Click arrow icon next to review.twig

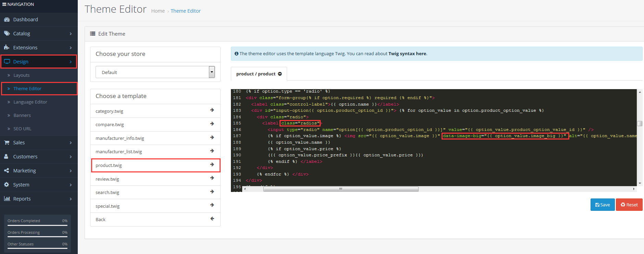[x=212, y=178]
